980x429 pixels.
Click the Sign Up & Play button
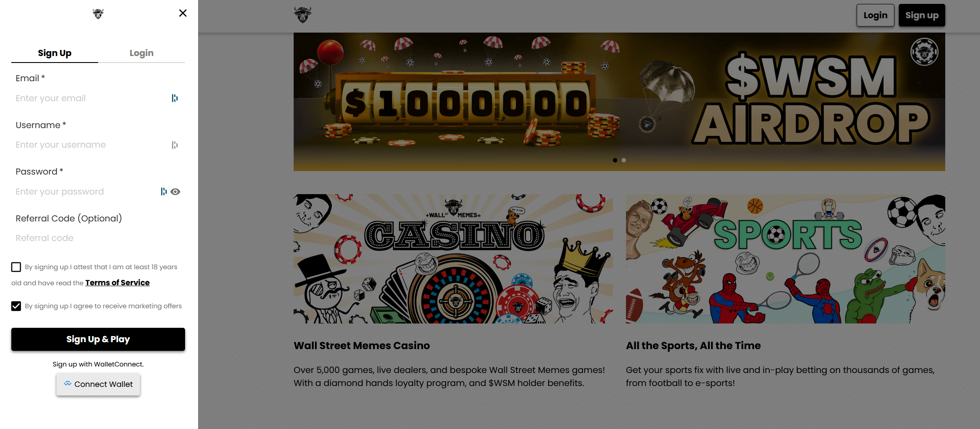(x=98, y=339)
